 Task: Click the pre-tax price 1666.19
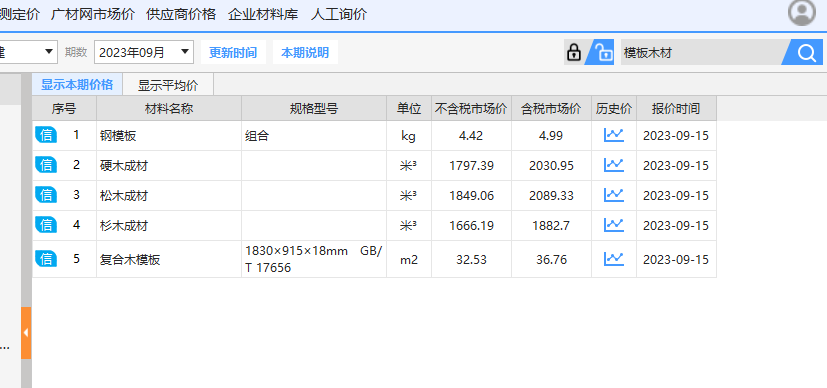click(x=472, y=226)
